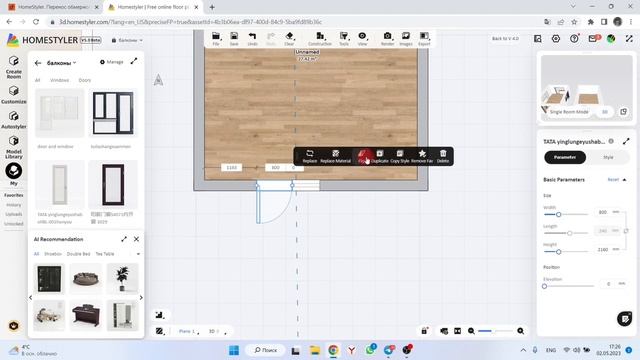The image size is (640, 360).
Task: Zoom in the canvas with plus magnifier
Action: 520,331
